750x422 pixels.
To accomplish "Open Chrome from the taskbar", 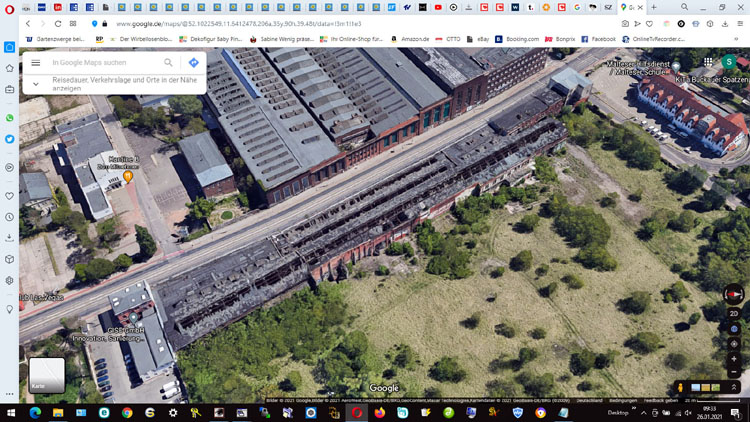I will point(127,412).
